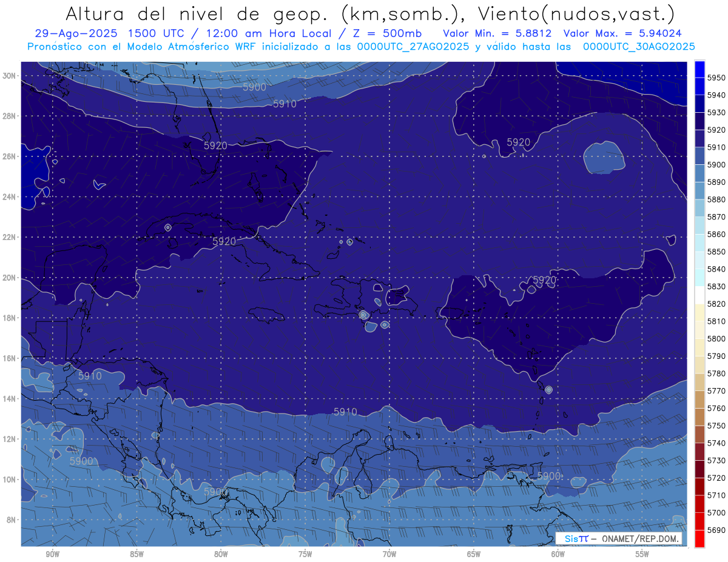Viewport: 728px width, 562px height.
Task: Click the "5870" colorbar legend value
Action: coord(716,216)
